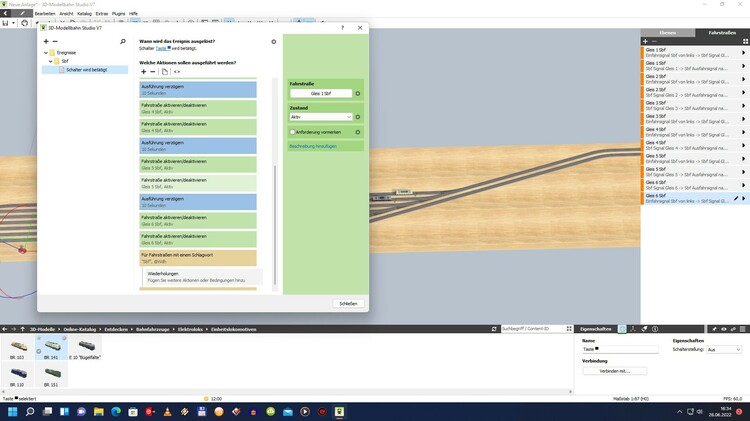Image resolution: width=750 pixels, height=421 pixels.
Task: Add a Fahrstraße with plus icon
Action: (x=645, y=42)
